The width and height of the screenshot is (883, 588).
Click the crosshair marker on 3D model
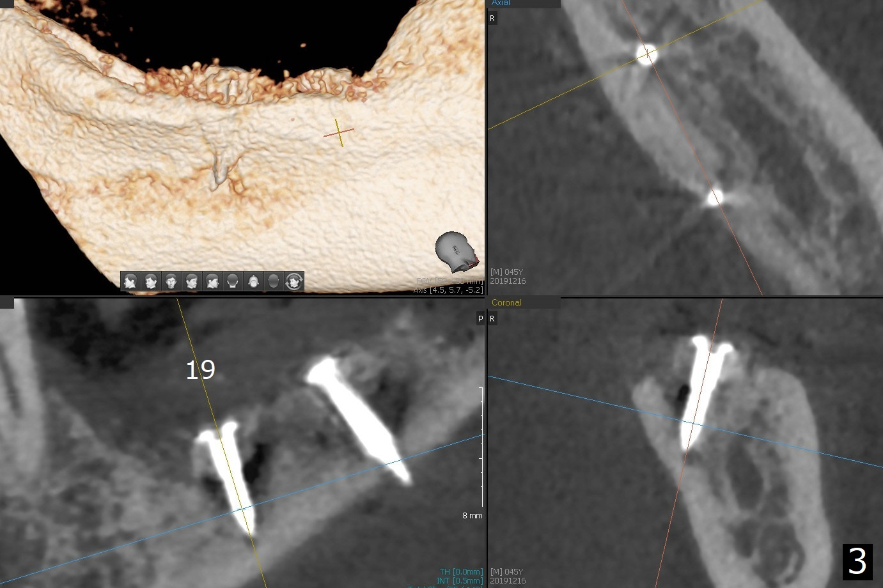(x=339, y=132)
